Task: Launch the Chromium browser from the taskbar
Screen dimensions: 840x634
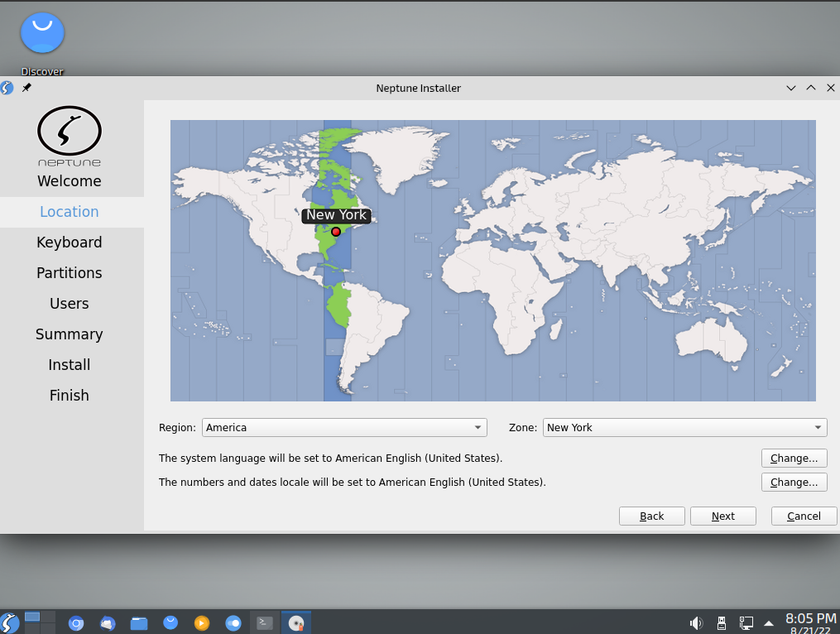Action: pos(76,622)
